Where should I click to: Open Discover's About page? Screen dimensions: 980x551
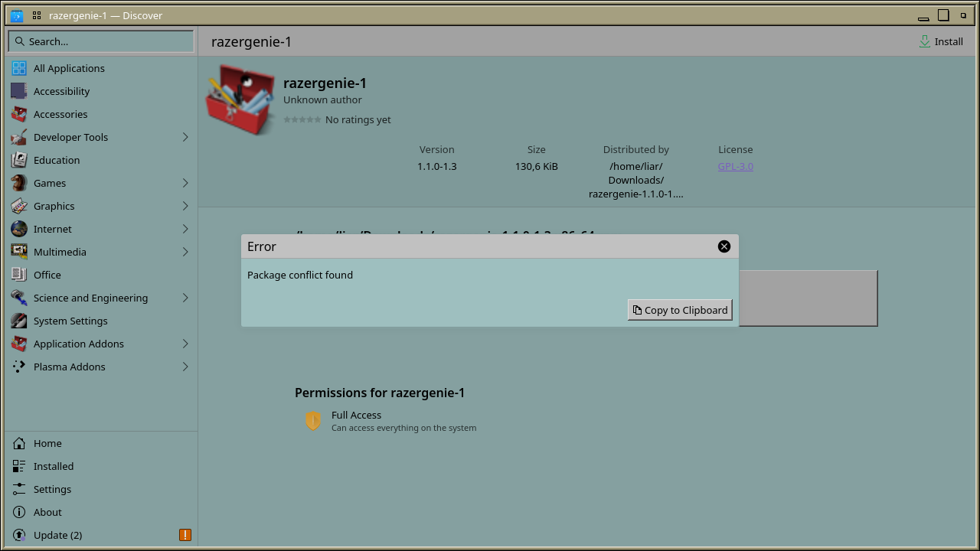point(101,512)
